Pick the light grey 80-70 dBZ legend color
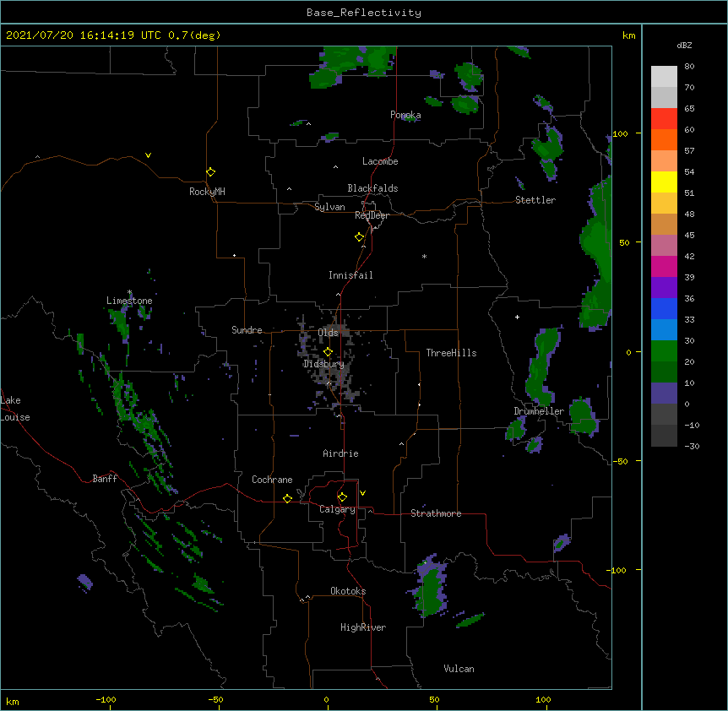 [x=664, y=77]
